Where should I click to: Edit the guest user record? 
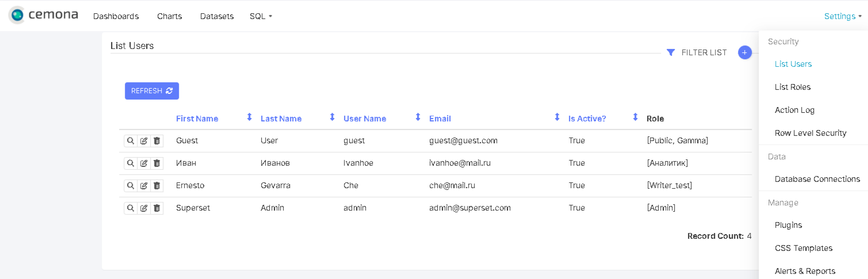click(x=144, y=141)
